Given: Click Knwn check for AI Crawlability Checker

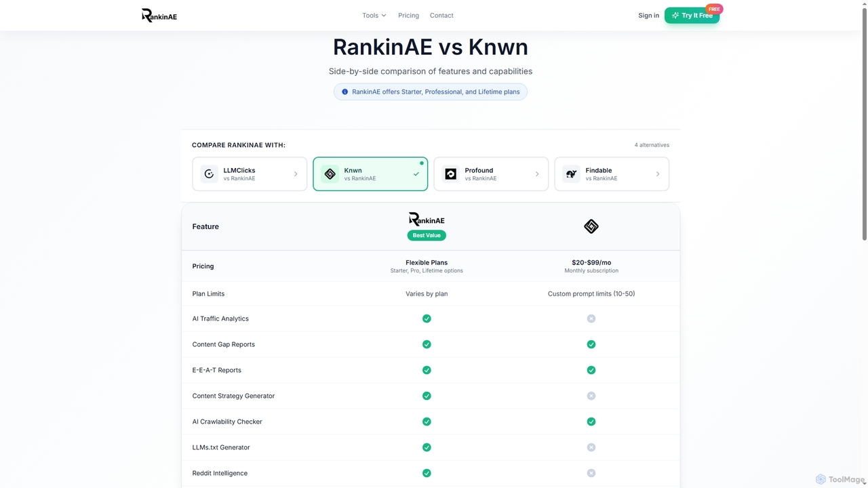Looking at the screenshot, I should (591, 422).
